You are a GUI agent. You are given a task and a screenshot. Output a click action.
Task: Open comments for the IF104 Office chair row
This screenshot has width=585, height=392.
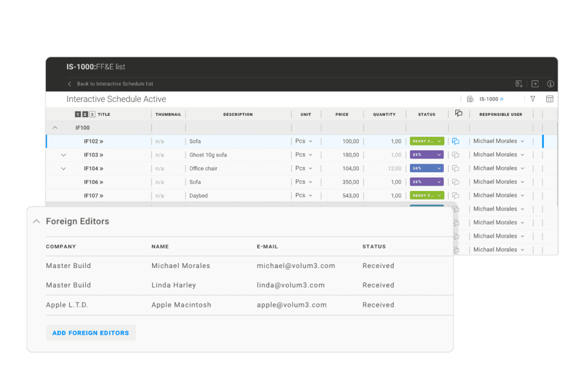[456, 169]
